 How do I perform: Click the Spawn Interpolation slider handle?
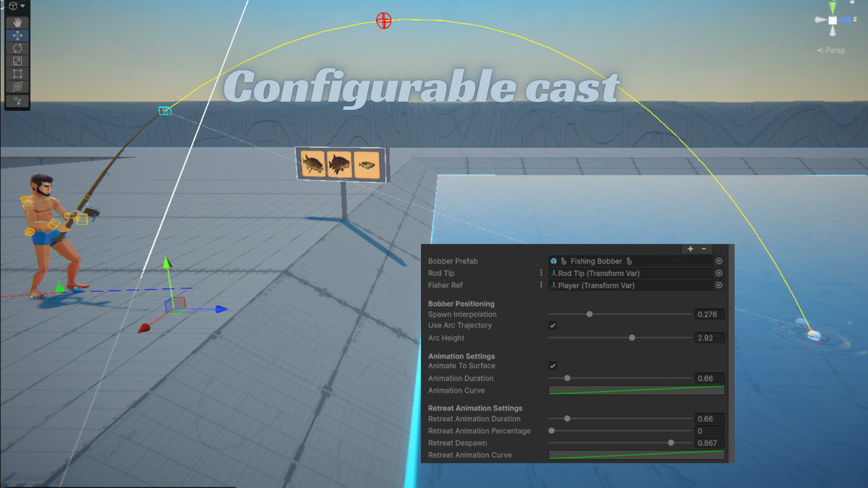click(x=589, y=314)
